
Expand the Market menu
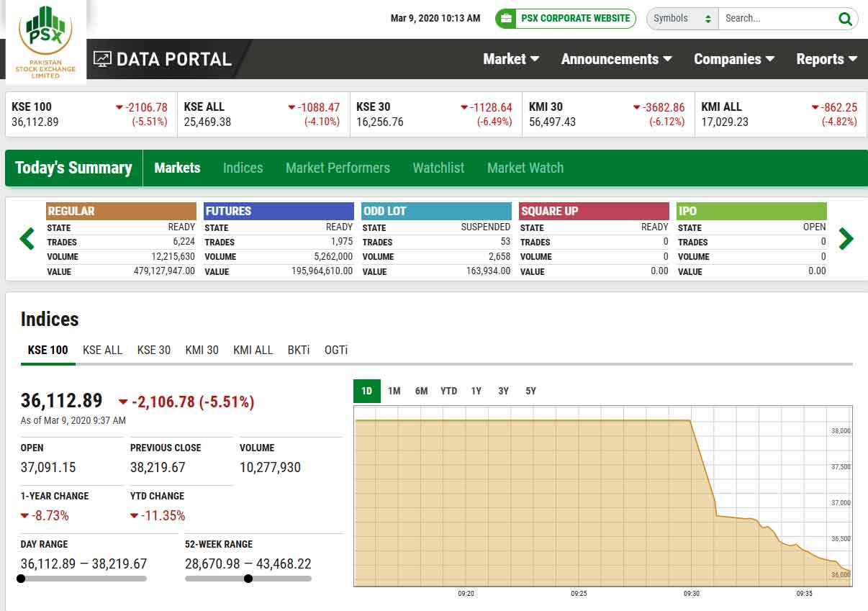coord(511,59)
